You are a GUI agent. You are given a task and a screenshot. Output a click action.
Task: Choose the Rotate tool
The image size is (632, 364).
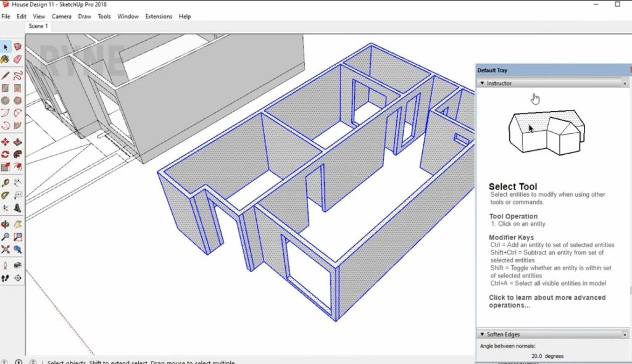coord(5,154)
